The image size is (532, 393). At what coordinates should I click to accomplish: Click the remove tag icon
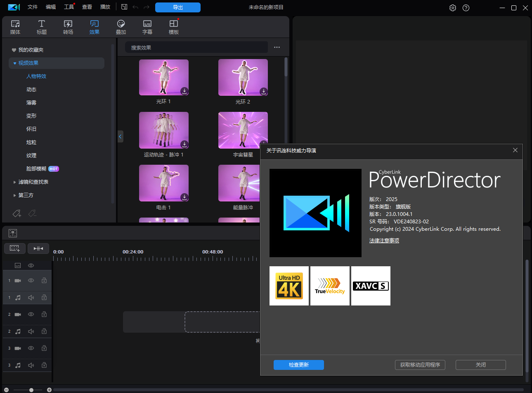32,213
